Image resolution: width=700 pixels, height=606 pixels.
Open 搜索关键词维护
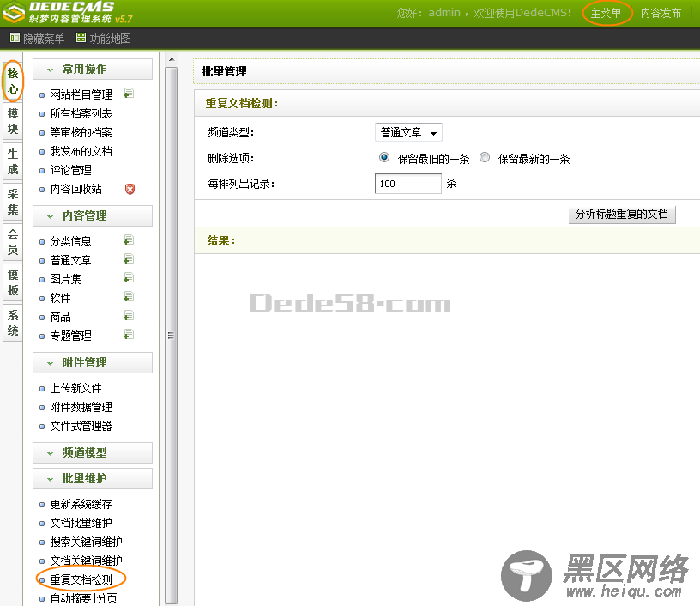(86, 542)
